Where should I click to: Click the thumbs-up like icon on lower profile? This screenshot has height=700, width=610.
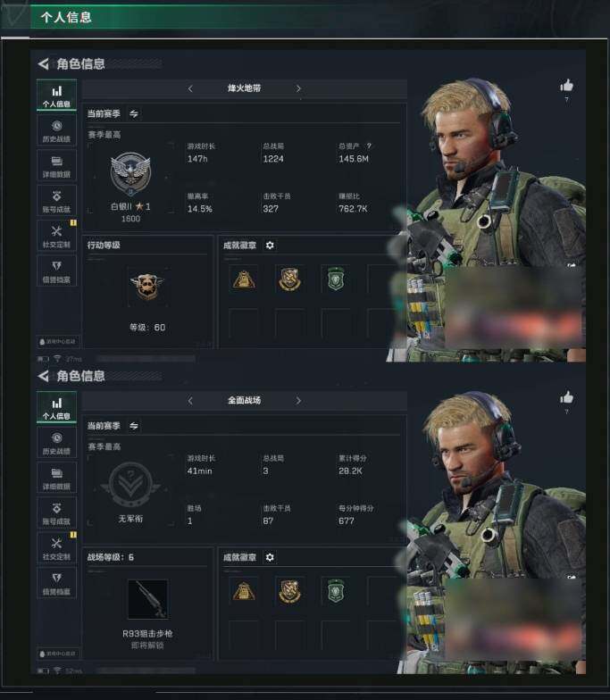566,396
